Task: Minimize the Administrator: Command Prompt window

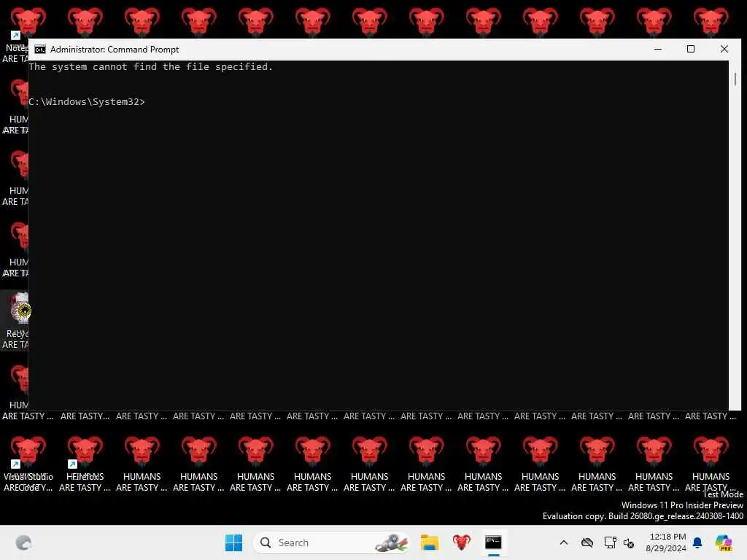Action: [x=658, y=49]
